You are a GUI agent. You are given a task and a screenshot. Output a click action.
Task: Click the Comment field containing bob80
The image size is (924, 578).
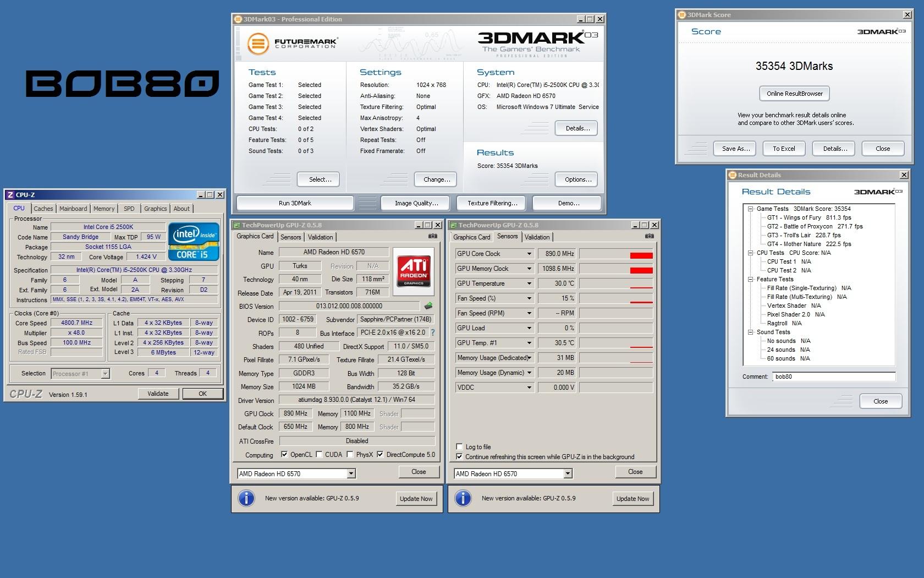click(x=834, y=377)
